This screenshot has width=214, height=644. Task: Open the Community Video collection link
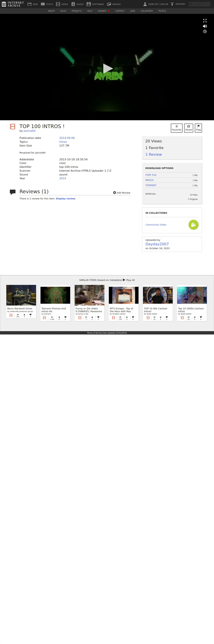156,225
